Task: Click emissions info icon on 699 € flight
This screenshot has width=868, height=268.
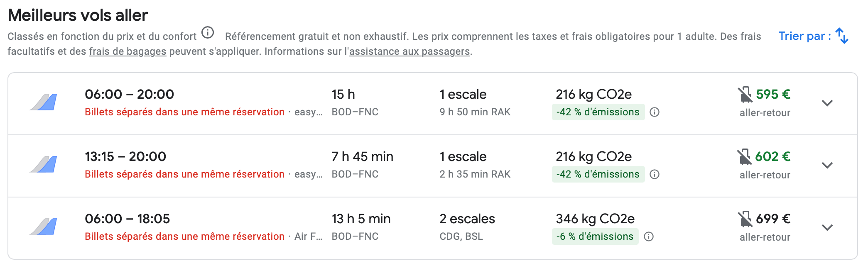Action: pyautogui.click(x=649, y=236)
